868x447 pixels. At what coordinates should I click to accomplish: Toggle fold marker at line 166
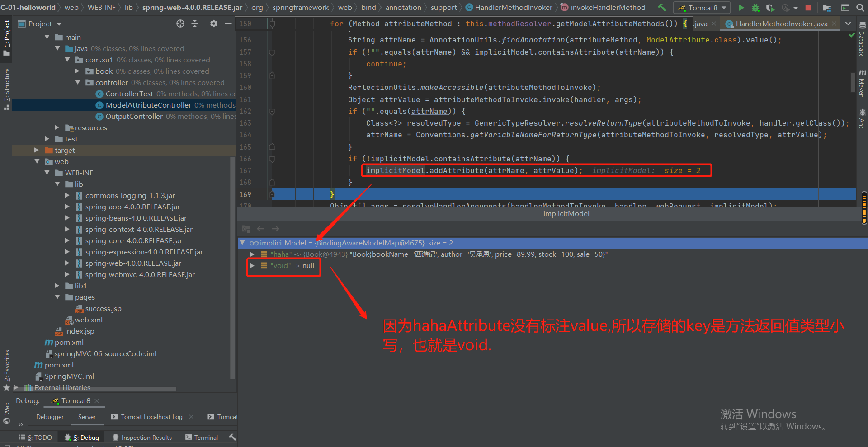click(272, 159)
